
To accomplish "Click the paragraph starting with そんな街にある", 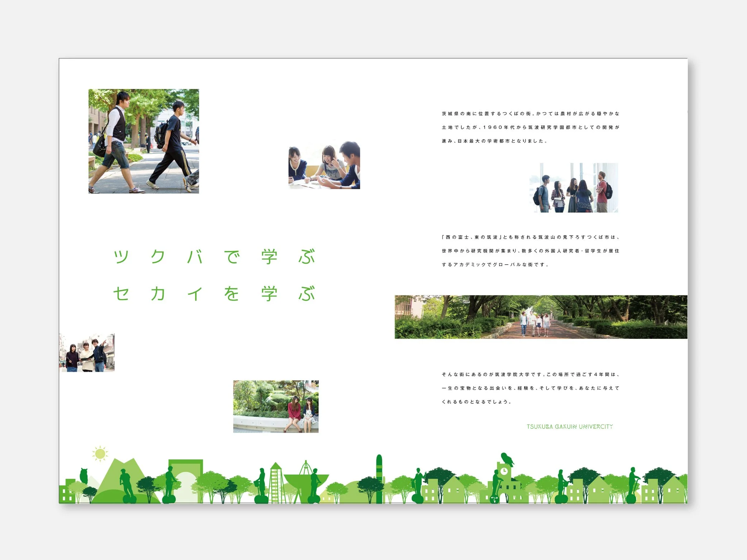I will (530, 388).
